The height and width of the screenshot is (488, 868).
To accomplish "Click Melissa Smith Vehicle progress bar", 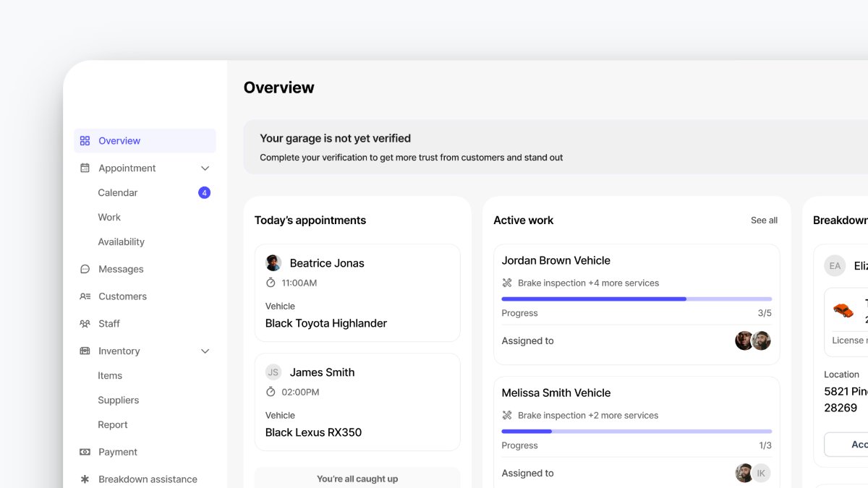I will point(637,431).
